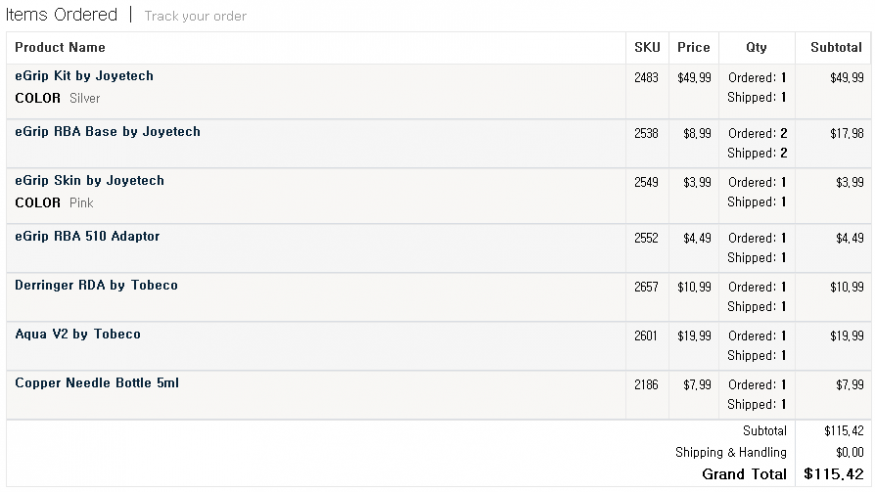Click the Price column header
The width and height of the screenshot is (875, 492).
[x=694, y=47]
